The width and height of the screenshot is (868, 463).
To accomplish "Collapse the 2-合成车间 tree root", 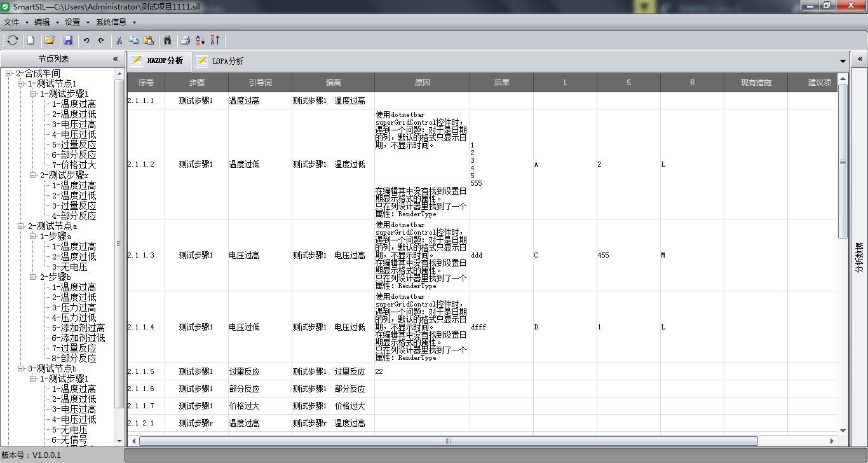I will [x=9, y=74].
